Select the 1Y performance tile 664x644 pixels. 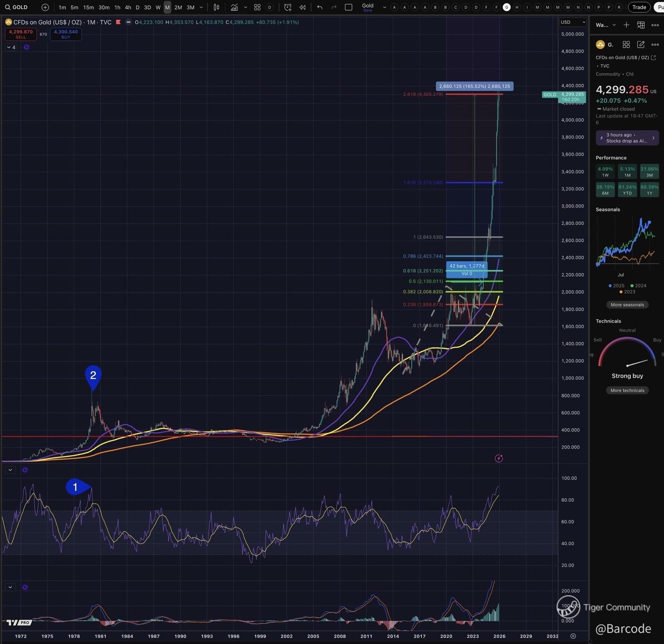click(649, 190)
